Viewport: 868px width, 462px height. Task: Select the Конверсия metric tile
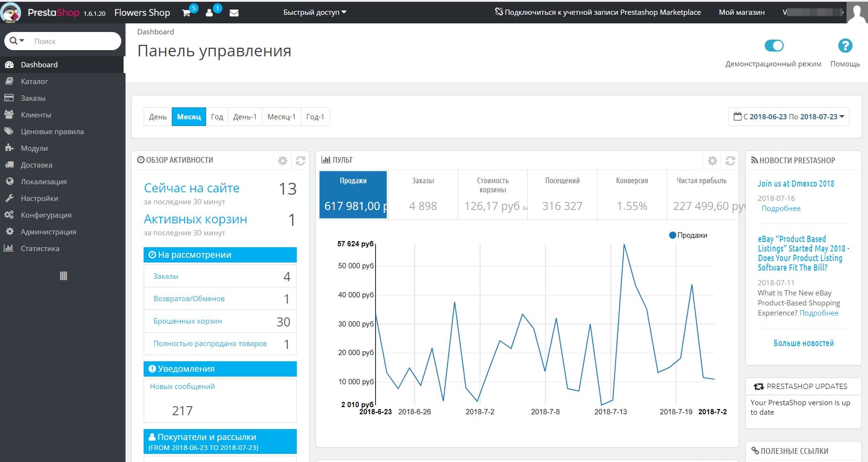tap(632, 195)
